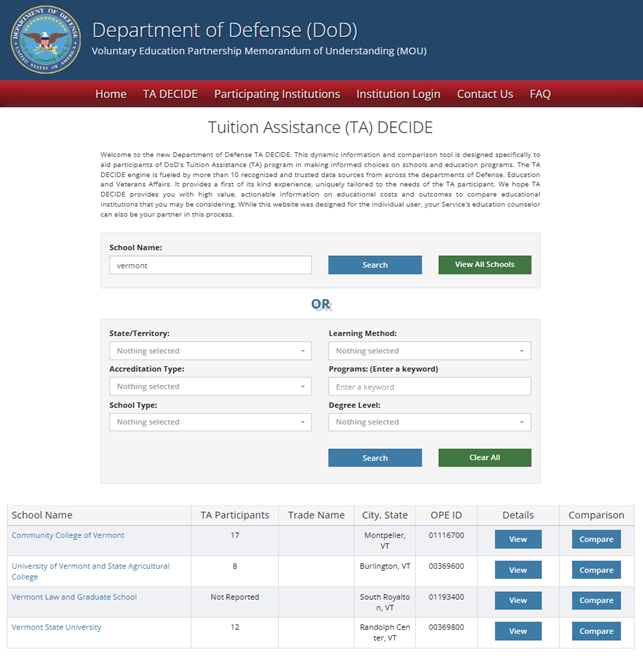Screen dimensions: 643x666
Task: Click the Comparison column header
Action: pos(596,515)
